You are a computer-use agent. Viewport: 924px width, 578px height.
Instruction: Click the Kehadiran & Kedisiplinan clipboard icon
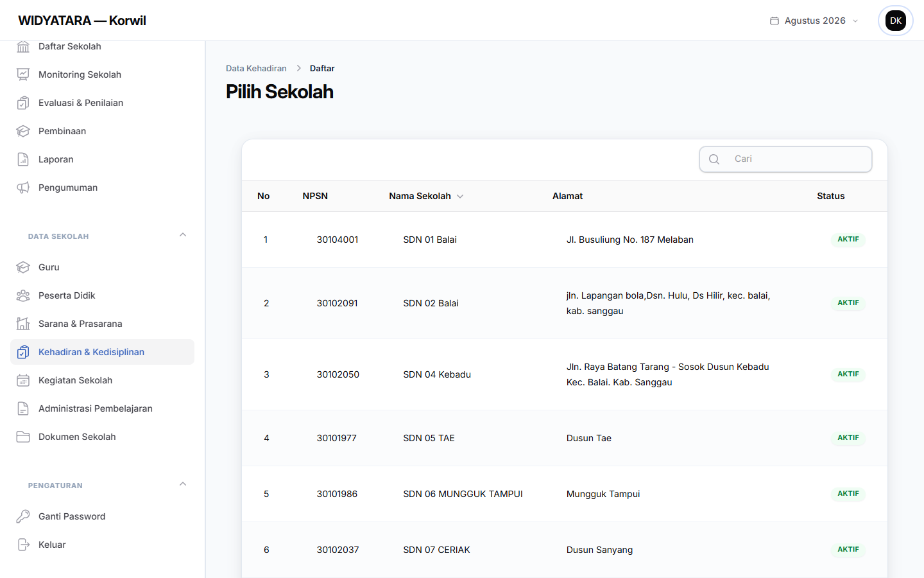pos(23,352)
